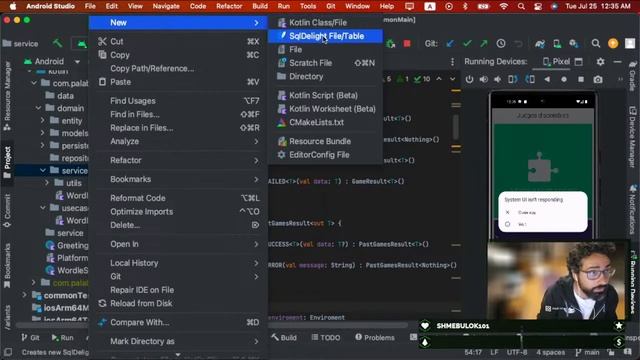Click emulator back triangle button
The width and height of the screenshot is (640, 360).
tap(547, 79)
